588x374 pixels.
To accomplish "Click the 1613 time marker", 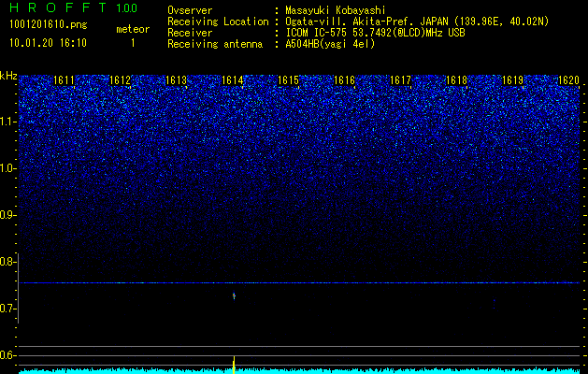I will coord(177,80).
